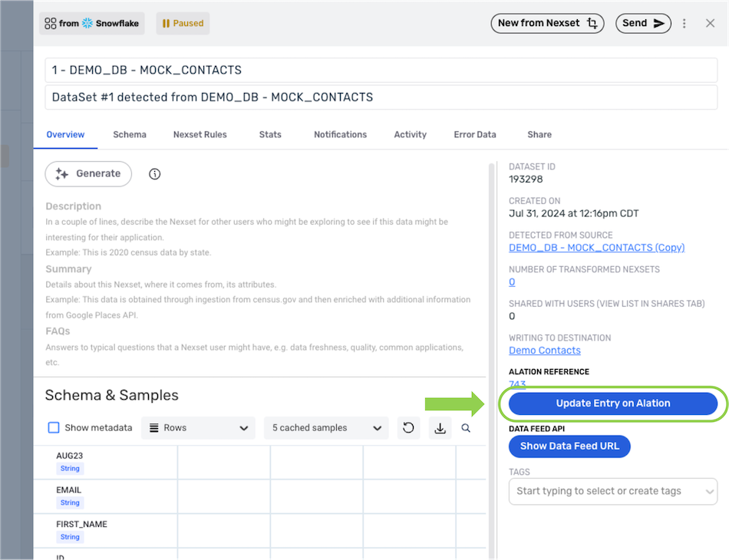This screenshot has width=729, height=560.
Task: Click the Schema & Samples heading
Action: pyautogui.click(x=111, y=395)
